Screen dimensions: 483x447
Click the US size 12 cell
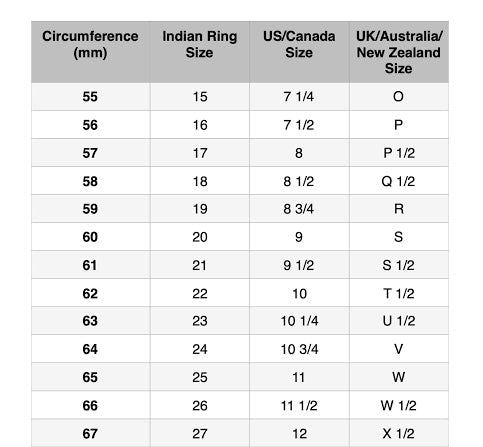click(x=299, y=433)
